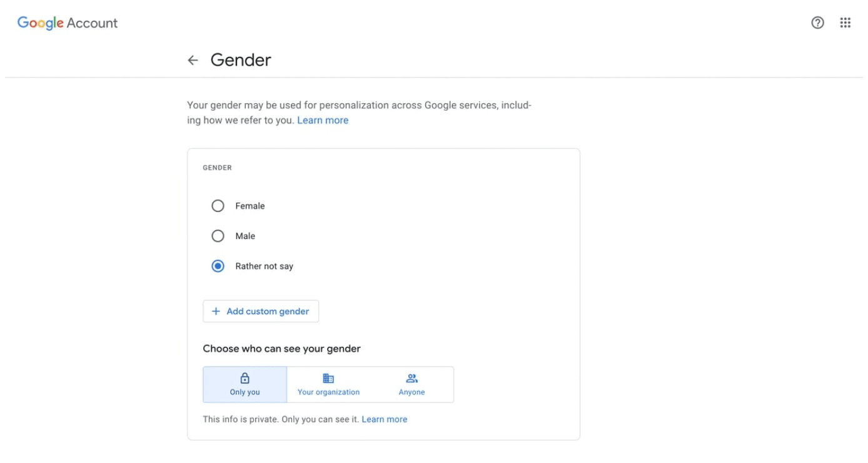Set gender visibility to Your organization
The image size is (868, 463).
coord(328,385)
